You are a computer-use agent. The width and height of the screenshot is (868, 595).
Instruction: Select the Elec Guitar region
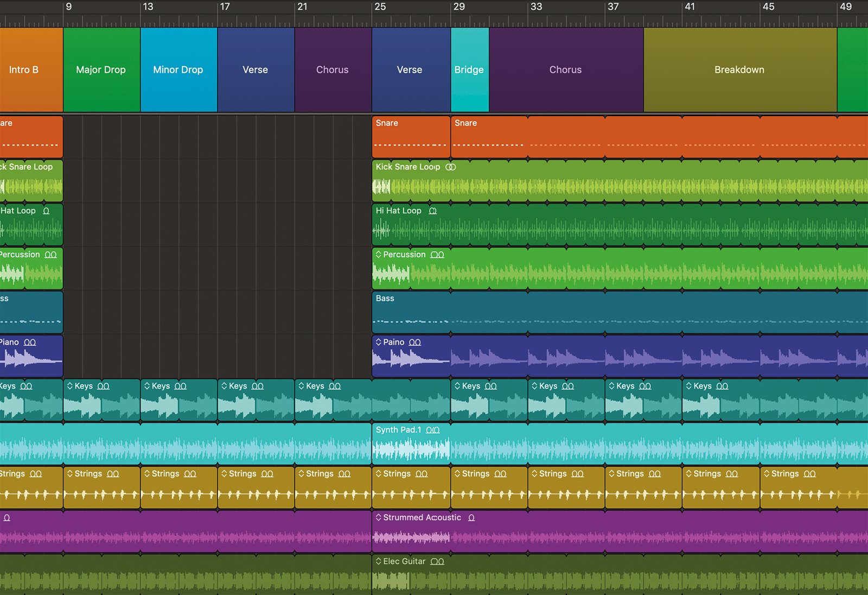(x=620, y=575)
